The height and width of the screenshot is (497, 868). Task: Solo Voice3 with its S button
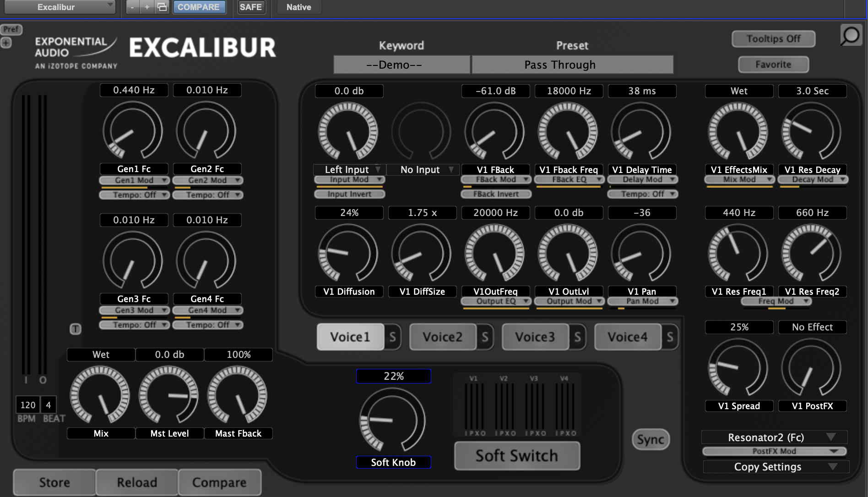pos(578,337)
